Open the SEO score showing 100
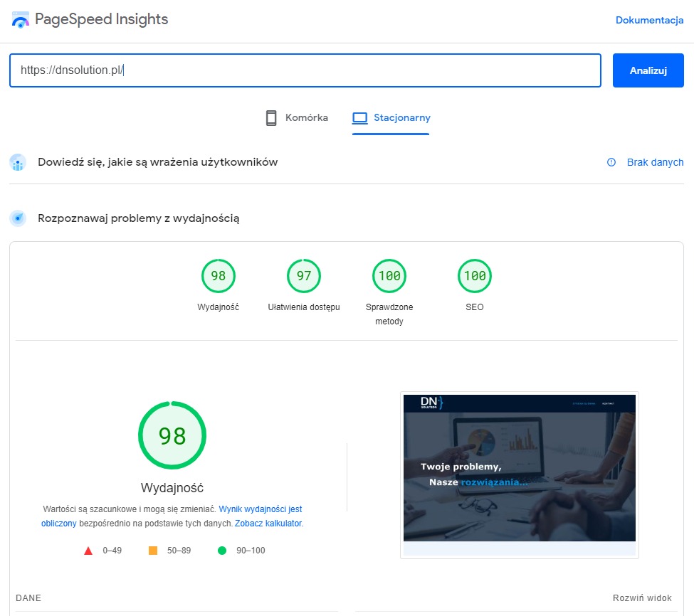This screenshot has height=616, width=694. click(x=474, y=276)
